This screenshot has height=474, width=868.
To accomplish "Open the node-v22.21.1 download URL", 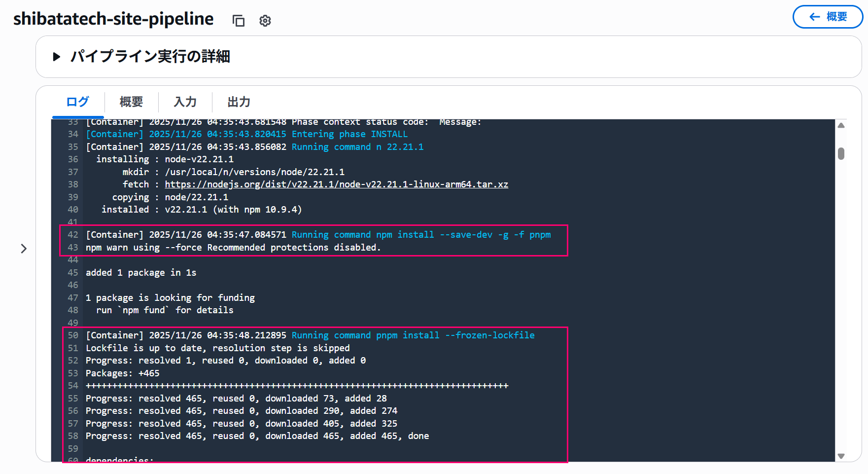I will pos(337,184).
